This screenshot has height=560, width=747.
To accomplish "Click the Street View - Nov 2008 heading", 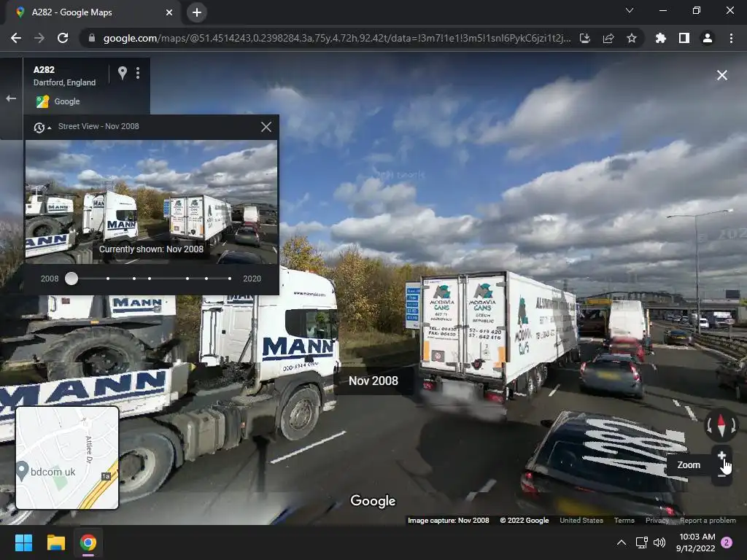I will (98, 126).
